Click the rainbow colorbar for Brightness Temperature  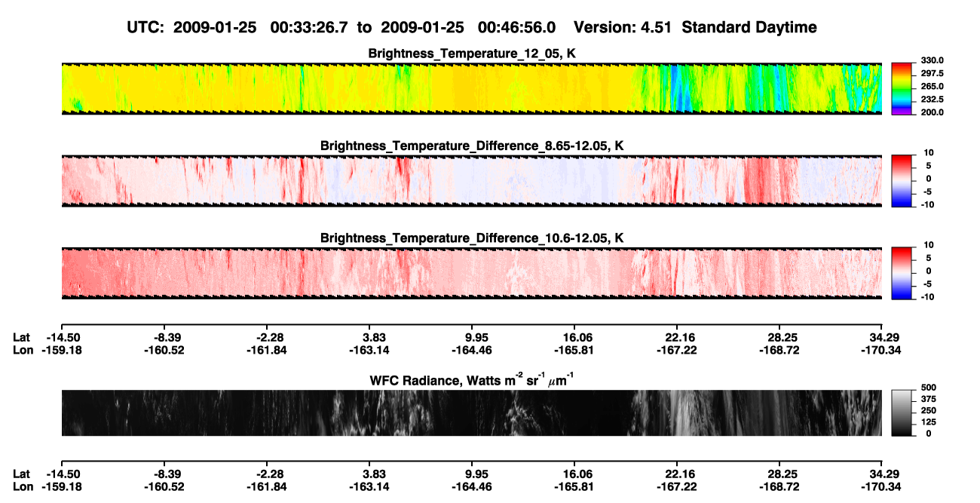(x=902, y=89)
